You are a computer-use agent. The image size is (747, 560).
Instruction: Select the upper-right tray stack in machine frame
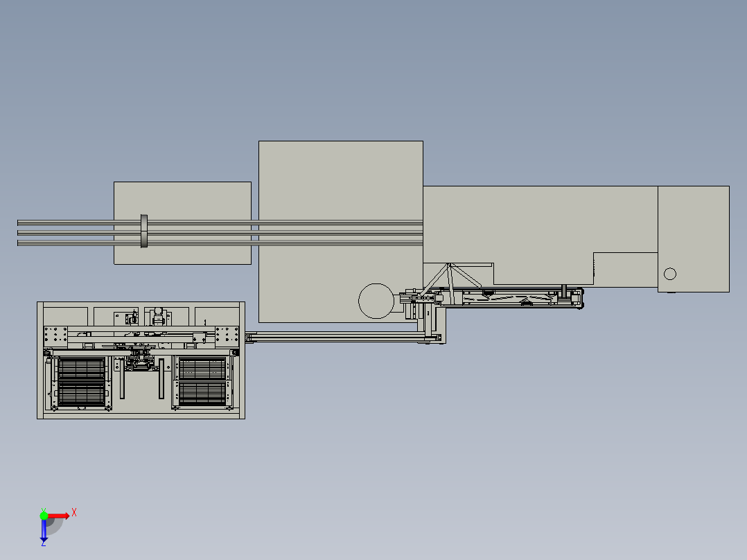point(202,369)
